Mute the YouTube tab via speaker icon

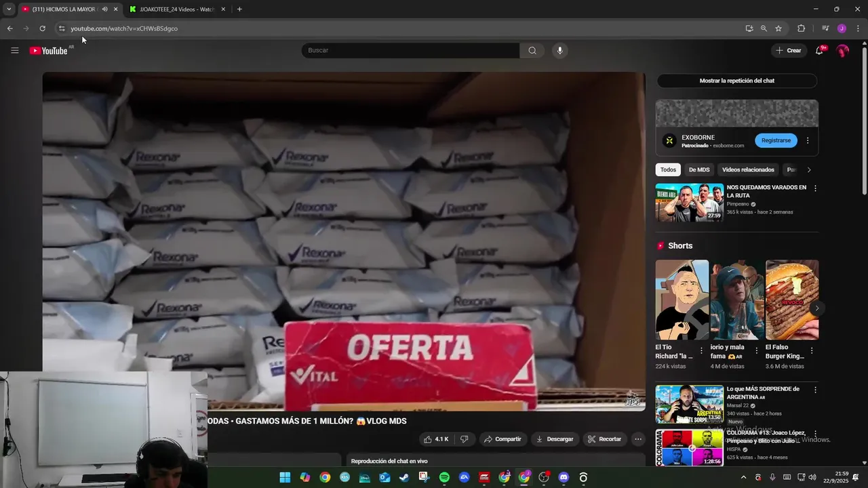(x=104, y=9)
